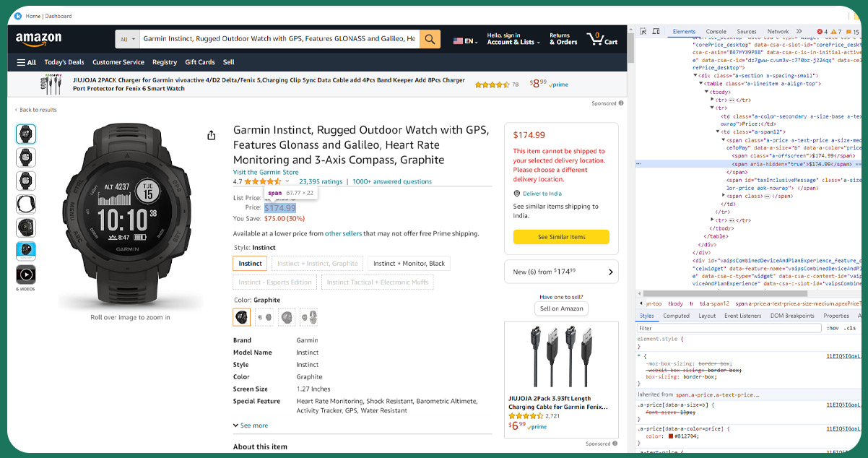
Task: Click the 6 videos thumbnail in sidebar
Action: [x=26, y=275]
